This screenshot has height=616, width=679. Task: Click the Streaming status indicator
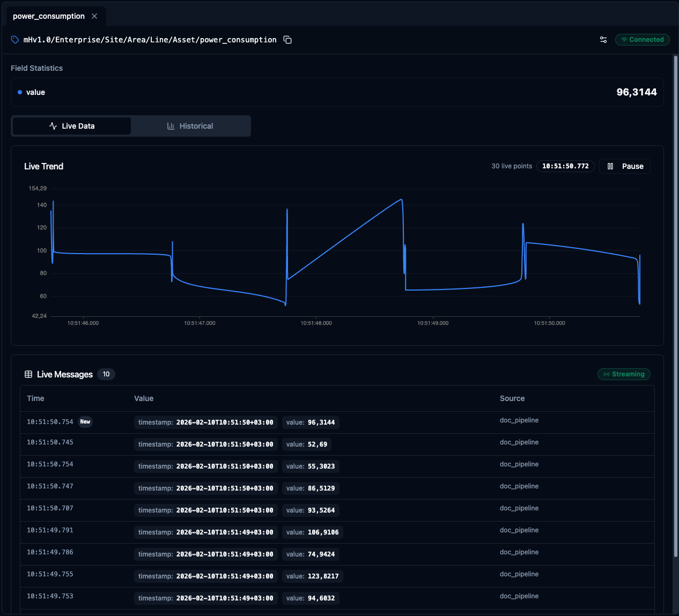tap(624, 374)
